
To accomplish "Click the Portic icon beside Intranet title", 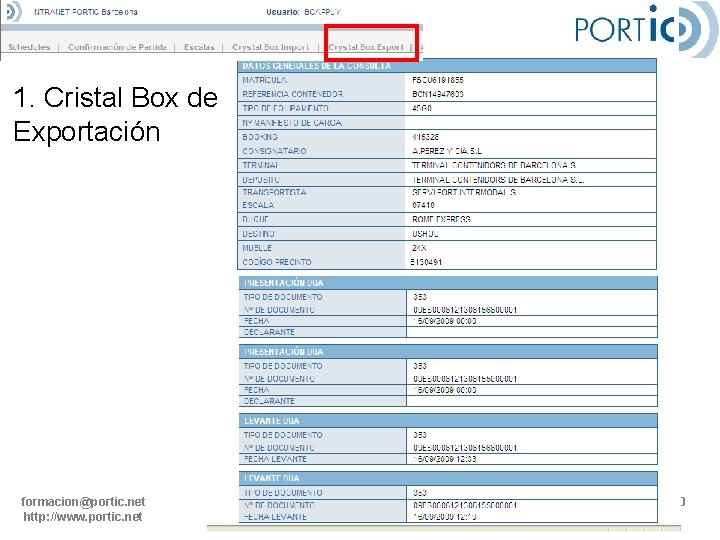I will (12, 11).
